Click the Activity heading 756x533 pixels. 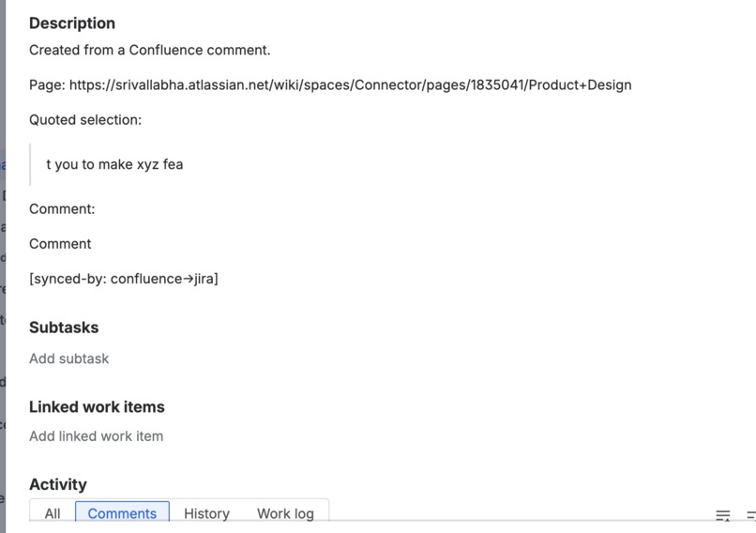[58, 484]
